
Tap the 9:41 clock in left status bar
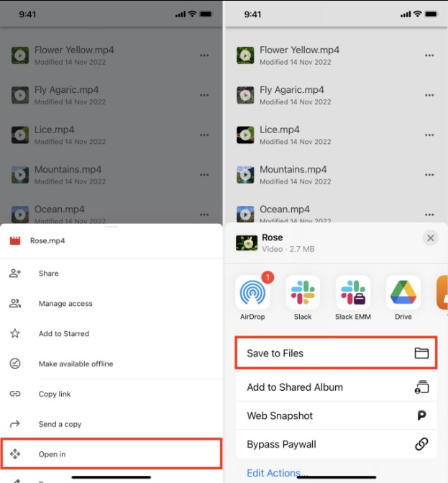coord(27,14)
